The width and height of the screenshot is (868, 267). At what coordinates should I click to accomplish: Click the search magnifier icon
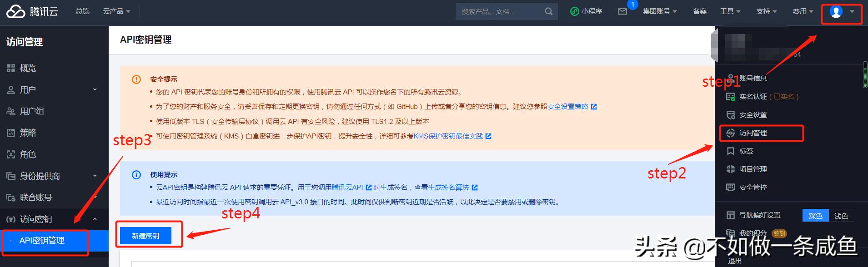[x=549, y=11]
